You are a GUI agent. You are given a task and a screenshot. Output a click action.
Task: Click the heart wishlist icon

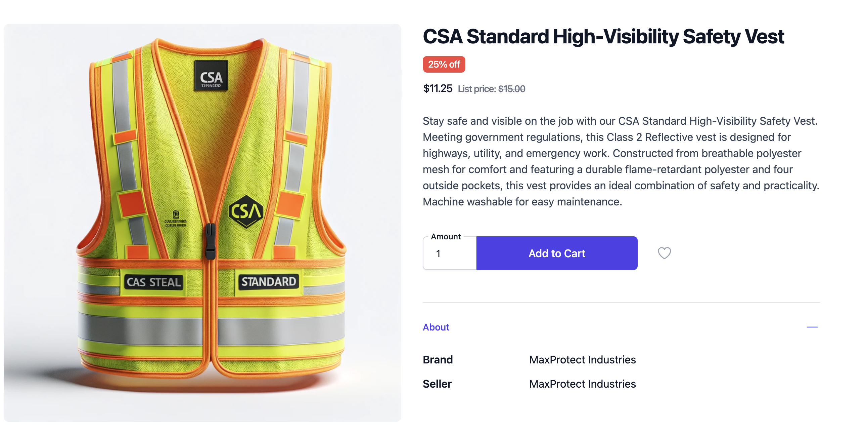[664, 253]
